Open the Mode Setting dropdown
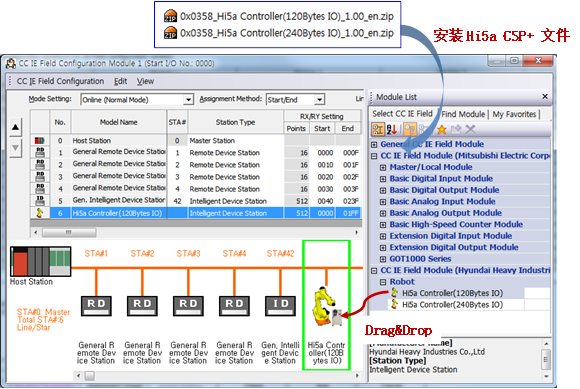This screenshot has width=580, height=389. click(x=189, y=99)
